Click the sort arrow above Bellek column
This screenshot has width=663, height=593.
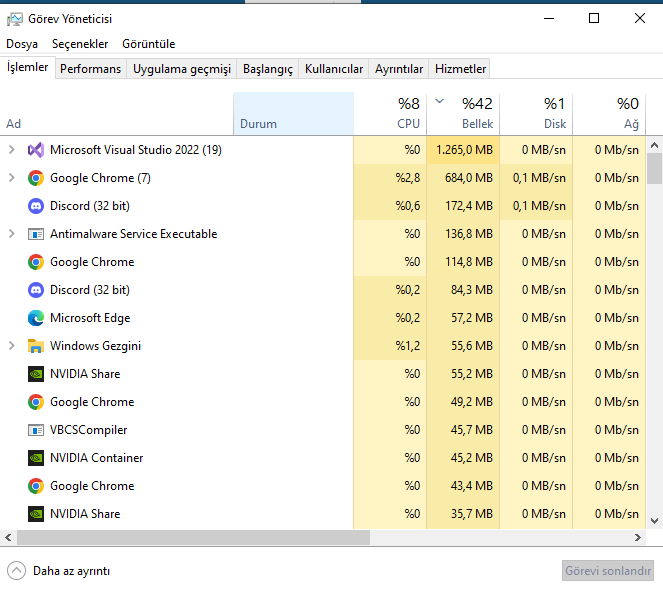(x=440, y=101)
